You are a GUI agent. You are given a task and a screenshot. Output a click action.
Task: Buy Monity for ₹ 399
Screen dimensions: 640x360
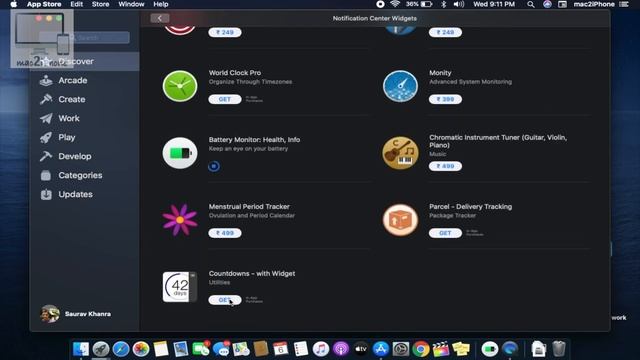click(445, 99)
